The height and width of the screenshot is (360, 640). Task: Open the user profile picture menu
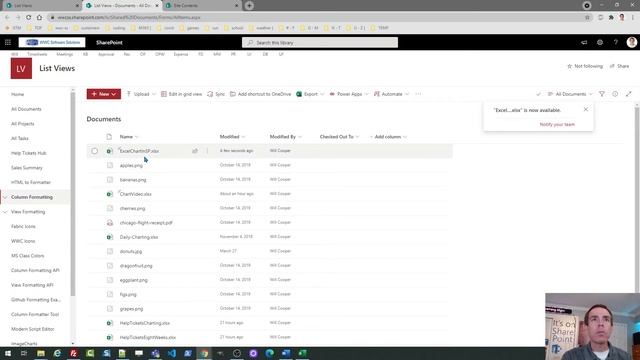pos(631,42)
